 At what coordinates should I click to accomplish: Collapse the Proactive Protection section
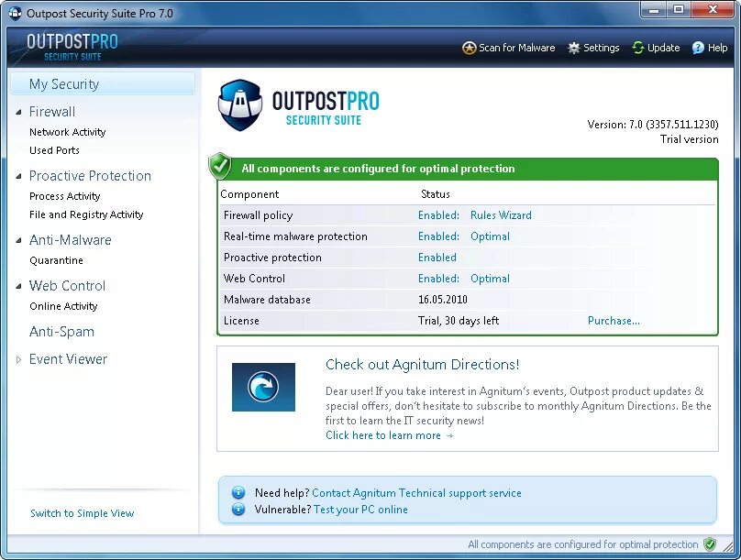pyautogui.click(x=19, y=176)
